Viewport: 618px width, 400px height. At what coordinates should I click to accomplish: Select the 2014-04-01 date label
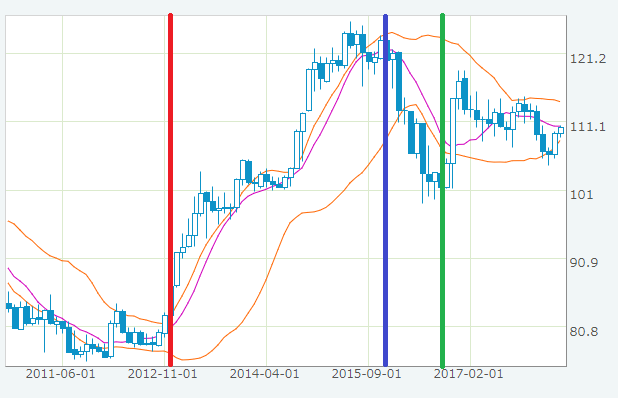[x=264, y=374]
